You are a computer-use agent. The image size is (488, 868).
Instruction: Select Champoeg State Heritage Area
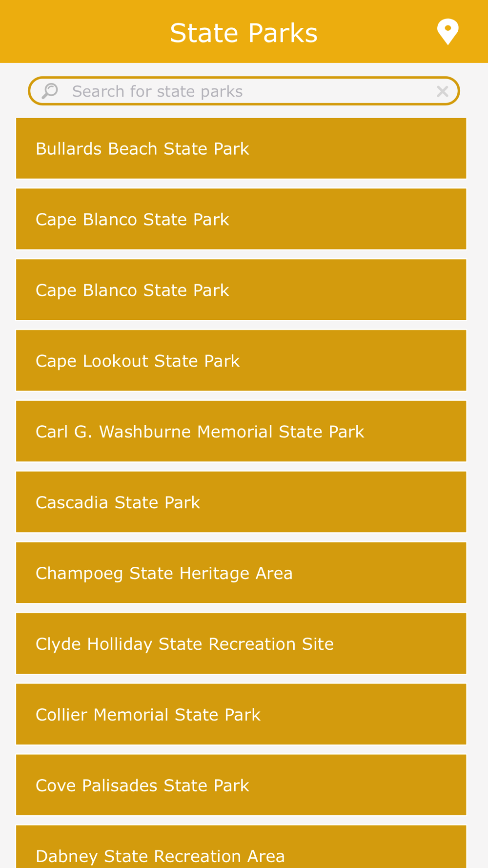click(241, 573)
